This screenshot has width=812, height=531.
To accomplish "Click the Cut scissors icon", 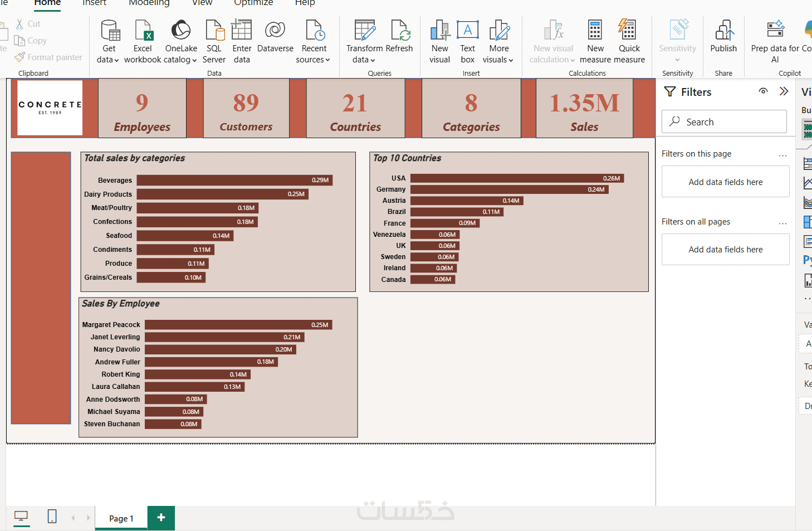I will (x=19, y=24).
